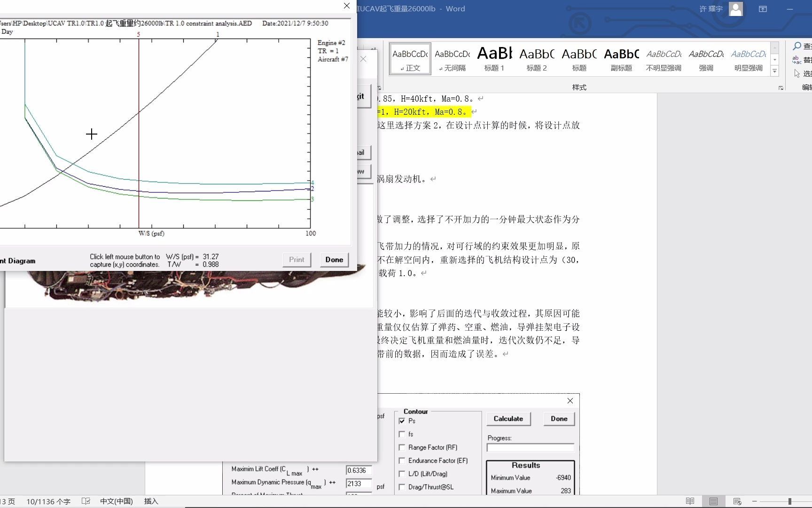Move the zoom slider handle

(790, 501)
